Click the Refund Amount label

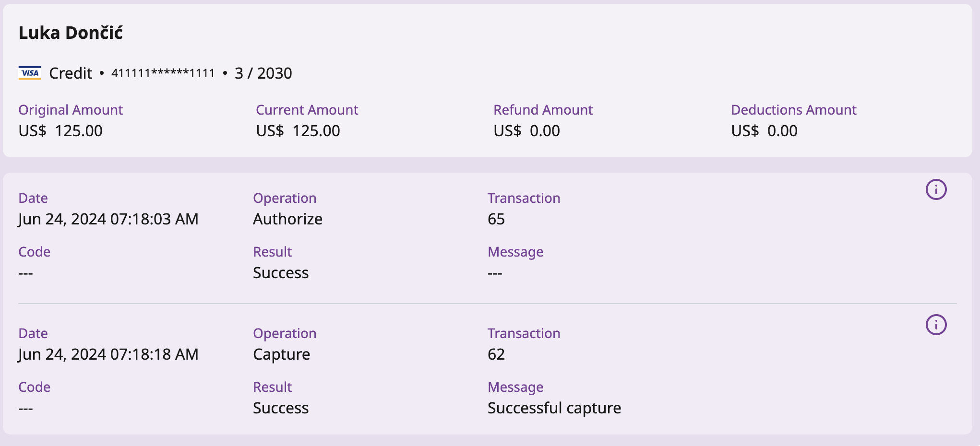pyautogui.click(x=543, y=110)
